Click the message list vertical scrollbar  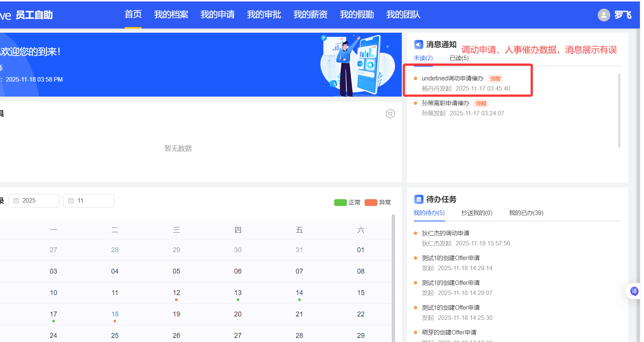click(619, 110)
